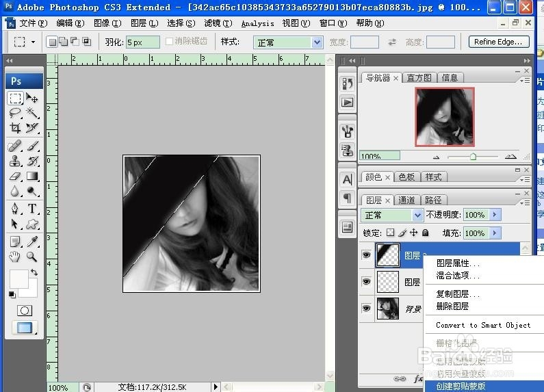This screenshot has height=392, width=544.
Task: Choose Subtract from Selection mode
Action: (75, 42)
